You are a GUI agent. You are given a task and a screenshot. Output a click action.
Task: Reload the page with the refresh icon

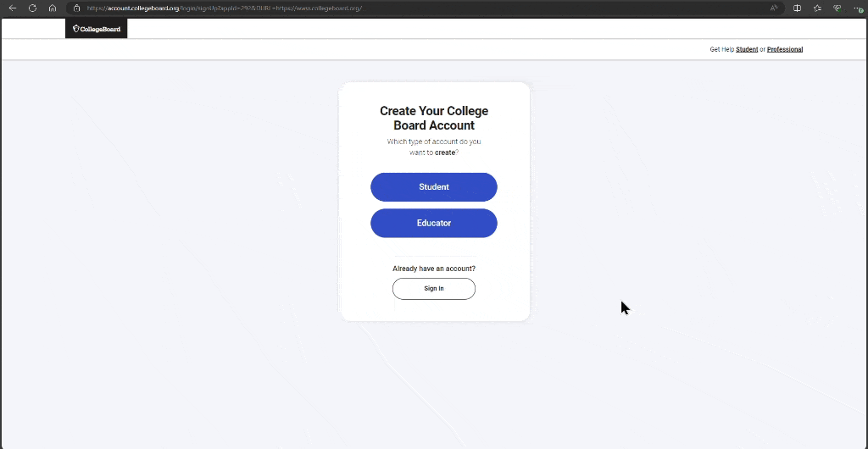pos(33,8)
